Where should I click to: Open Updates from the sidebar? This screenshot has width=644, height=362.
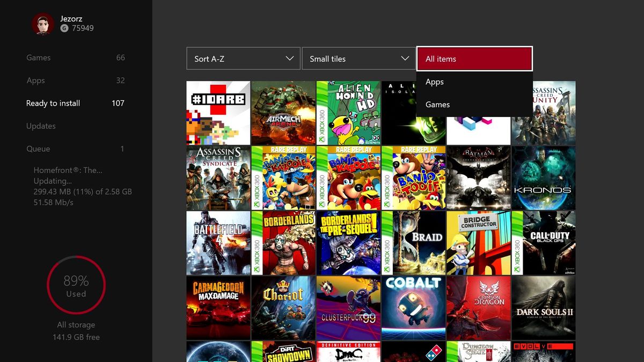[x=41, y=125]
